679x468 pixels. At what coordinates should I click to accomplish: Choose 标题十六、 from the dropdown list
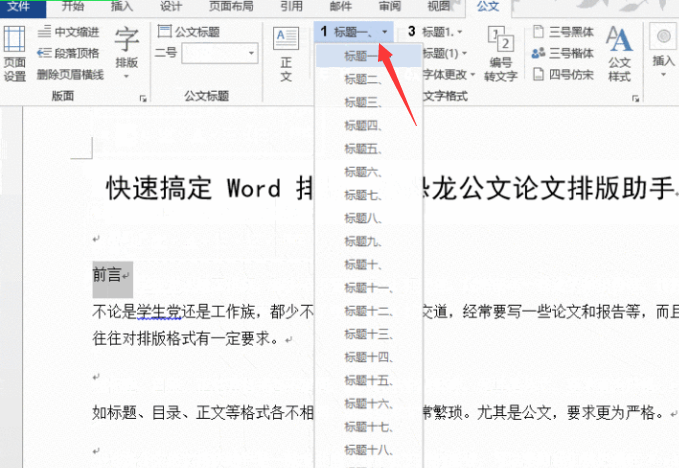(x=369, y=403)
